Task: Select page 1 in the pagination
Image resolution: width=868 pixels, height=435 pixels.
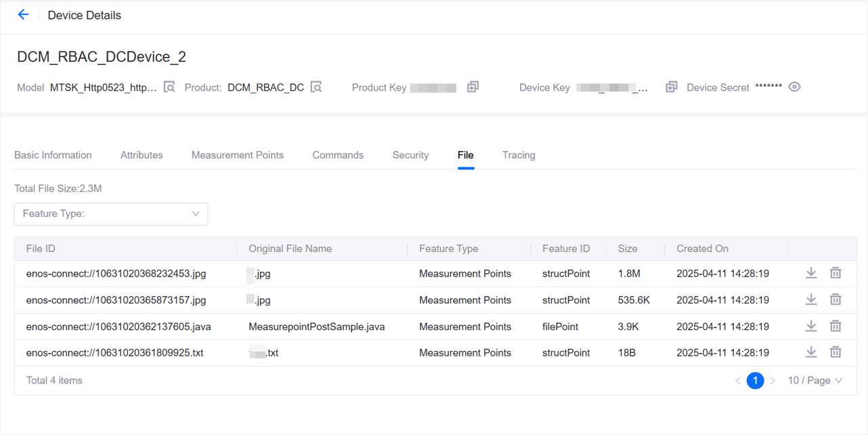Action: tap(755, 380)
